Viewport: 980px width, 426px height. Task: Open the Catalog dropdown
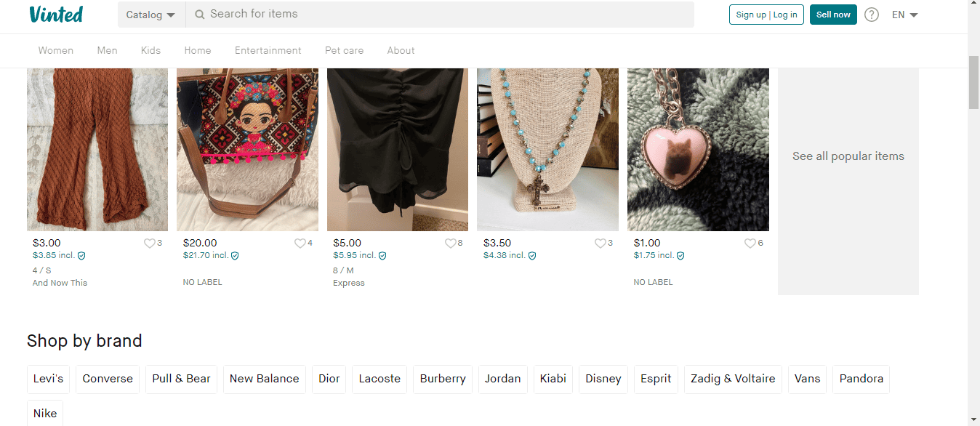click(151, 15)
